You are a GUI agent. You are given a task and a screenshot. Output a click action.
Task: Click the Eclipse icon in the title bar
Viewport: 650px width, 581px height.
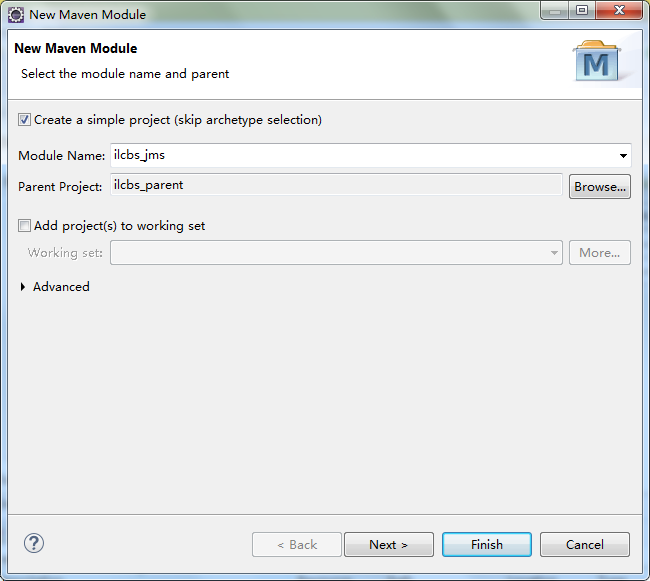[16, 15]
